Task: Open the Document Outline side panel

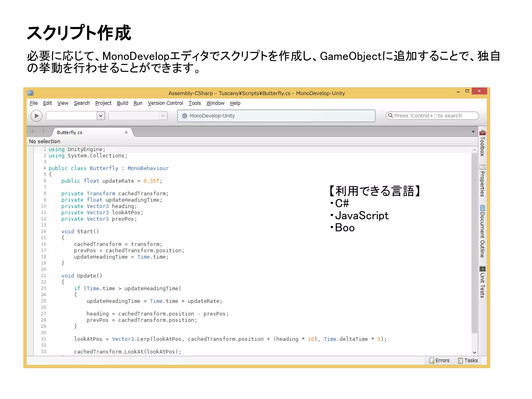Action: coord(482,231)
